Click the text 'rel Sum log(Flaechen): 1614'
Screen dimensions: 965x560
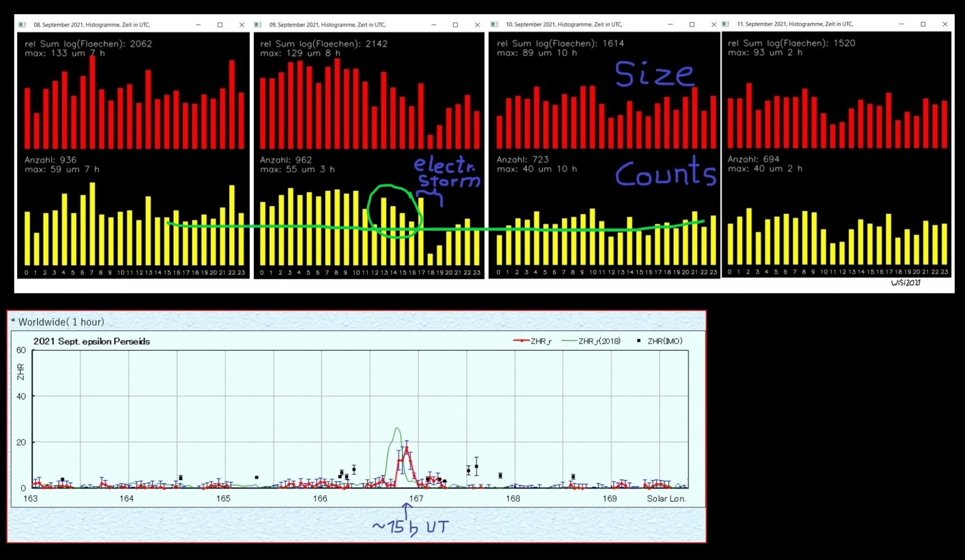(x=560, y=44)
